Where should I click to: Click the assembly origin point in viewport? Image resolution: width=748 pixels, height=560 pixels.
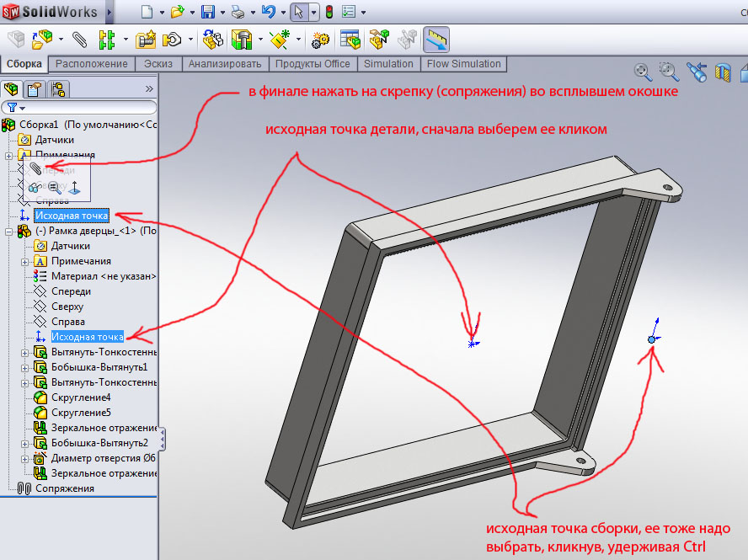[651, 339]
